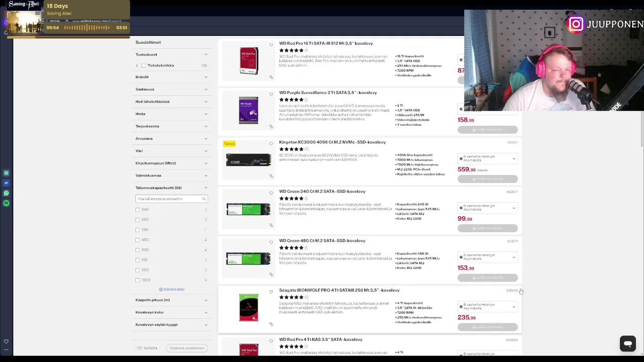Click the search icon in capacity filter field
Screen dimensions: 644x362
click(204, 199)
